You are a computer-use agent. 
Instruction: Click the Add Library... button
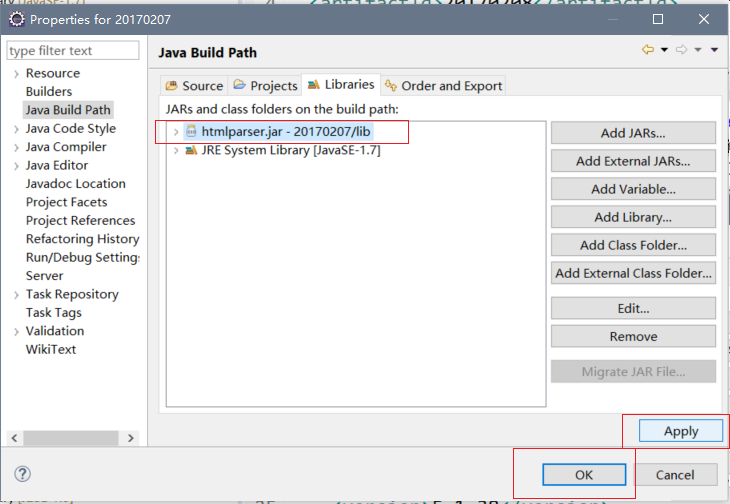tap(633, 217)
